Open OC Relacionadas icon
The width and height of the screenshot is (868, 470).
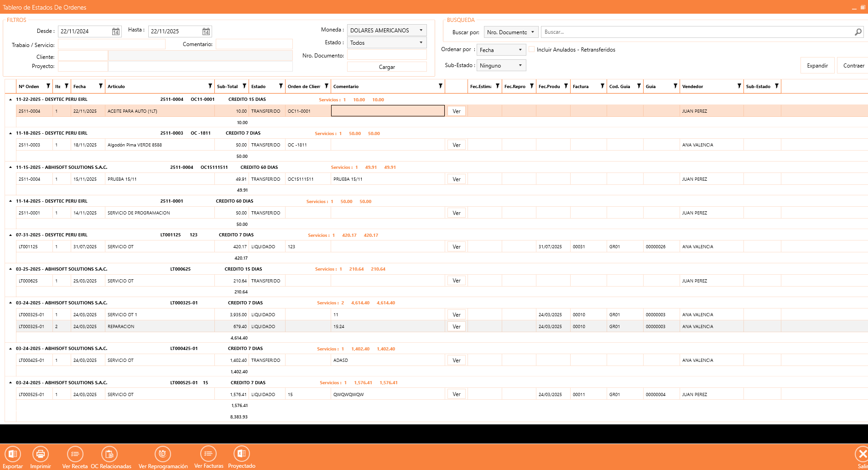click(109, 454)
